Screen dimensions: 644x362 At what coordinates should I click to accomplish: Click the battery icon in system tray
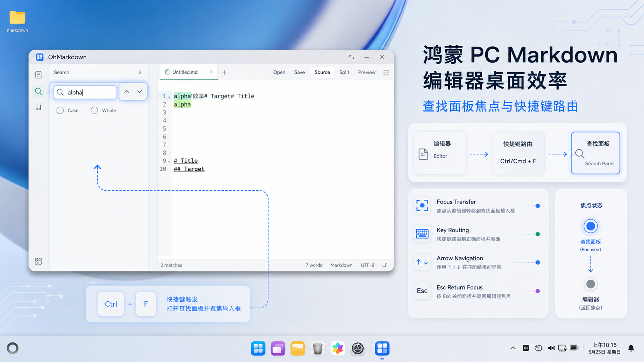574,348
